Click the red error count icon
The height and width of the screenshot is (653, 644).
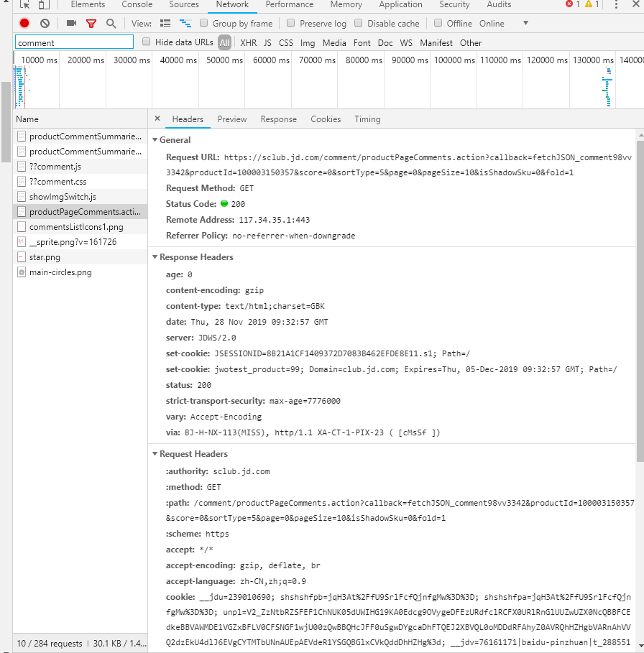point(569,4)
